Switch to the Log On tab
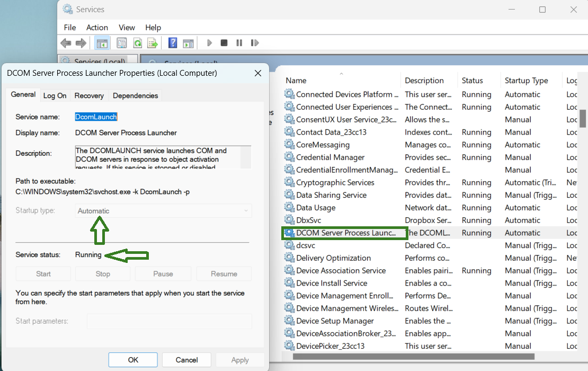The image size is (588, 371). click(55, 95)
